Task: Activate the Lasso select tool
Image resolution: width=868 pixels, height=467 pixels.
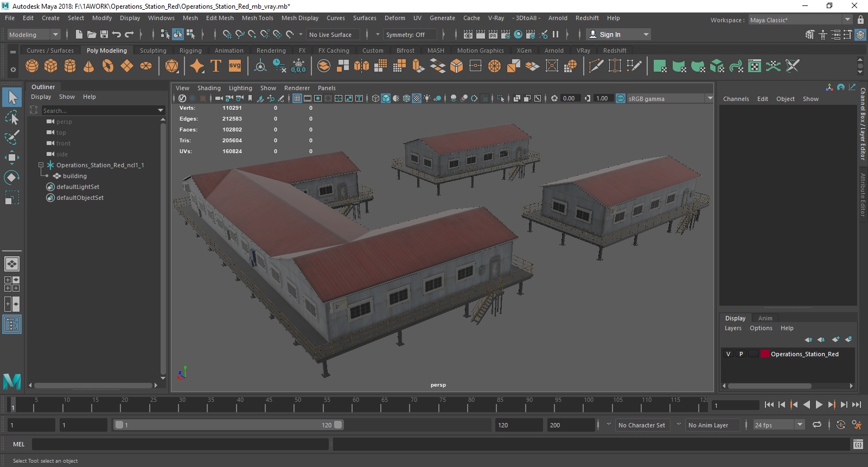Action: pyautogui.click(x=12, y=117)
